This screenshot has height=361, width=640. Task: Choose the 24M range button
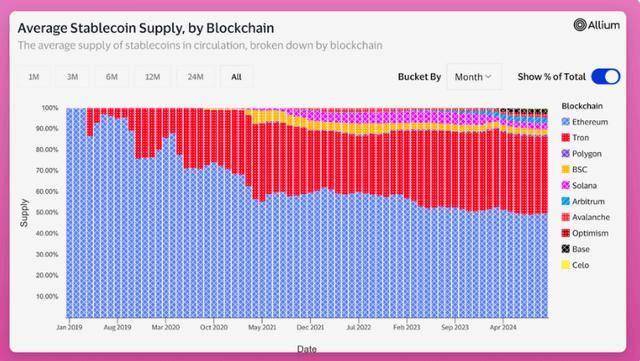click(196, 77)
